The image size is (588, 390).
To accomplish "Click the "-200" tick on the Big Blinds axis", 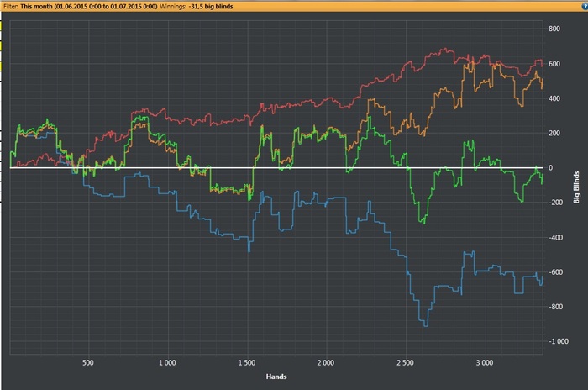I will coord(556,203).
